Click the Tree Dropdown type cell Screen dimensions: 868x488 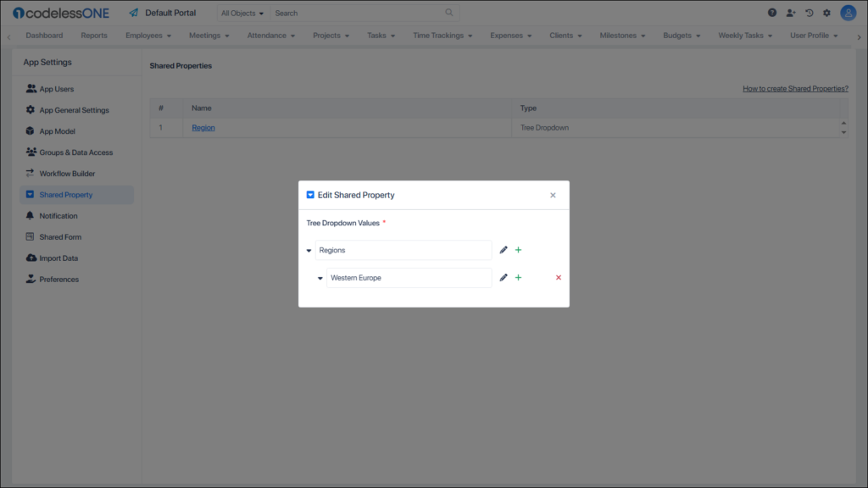pyautogui.click(x=676, y=128)
